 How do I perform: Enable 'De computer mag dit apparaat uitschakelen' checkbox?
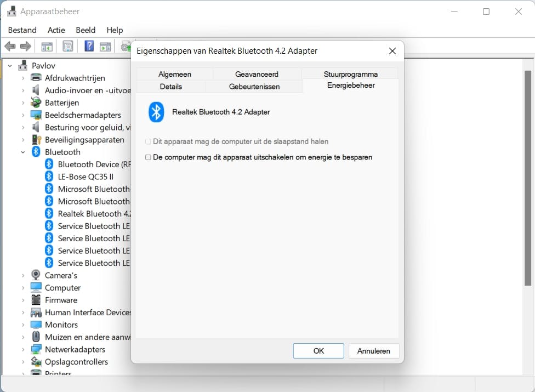[x=148, y=157]
